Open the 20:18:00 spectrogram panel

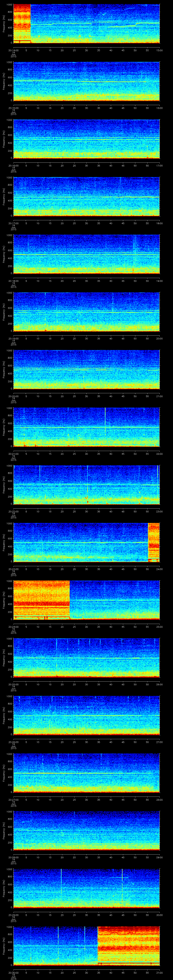86,254
